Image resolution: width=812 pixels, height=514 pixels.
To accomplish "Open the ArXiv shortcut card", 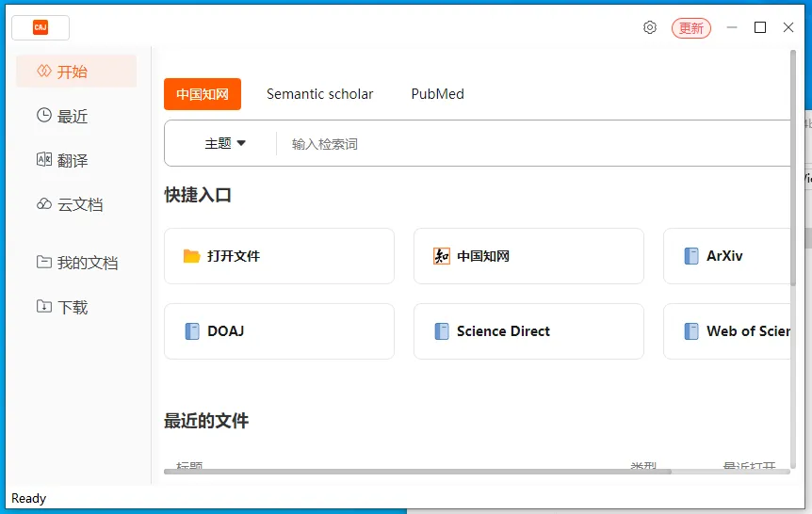I will 727,256.
